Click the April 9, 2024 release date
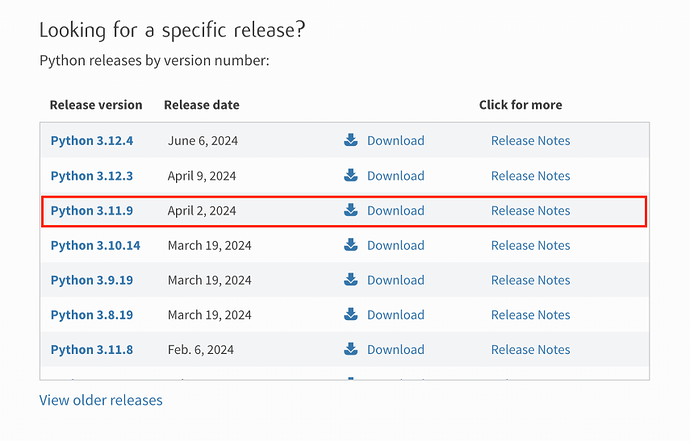 [x=202, y=176]
